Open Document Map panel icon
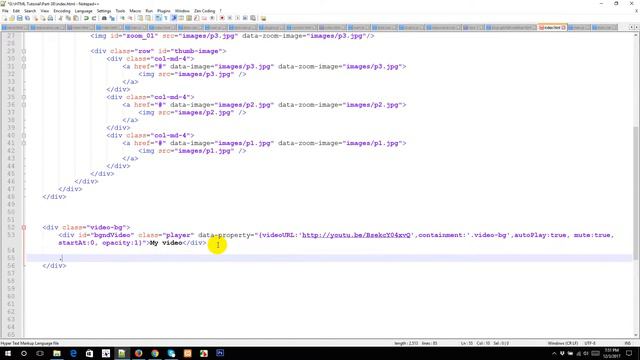The height and width of the screenshot is (360, 640). pos(189,18)
